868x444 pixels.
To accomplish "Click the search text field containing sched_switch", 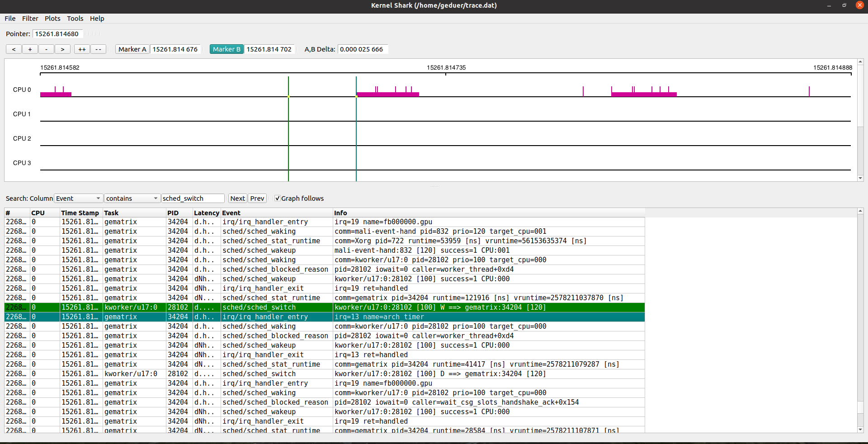I will (x=193, y=198).
